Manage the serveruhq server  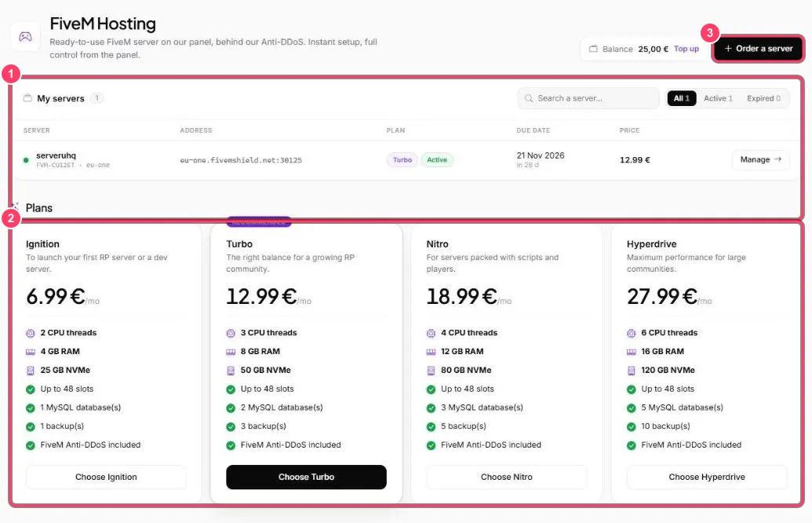pos(761,159)
